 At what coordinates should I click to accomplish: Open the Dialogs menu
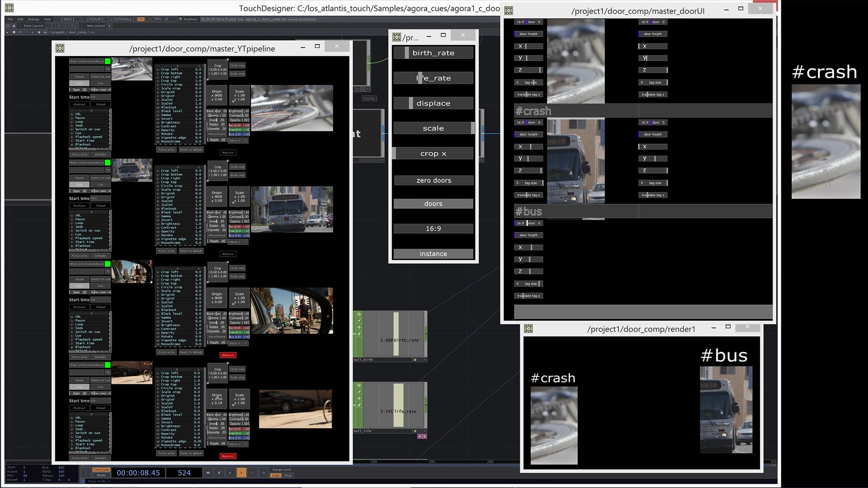pos(33,19)
